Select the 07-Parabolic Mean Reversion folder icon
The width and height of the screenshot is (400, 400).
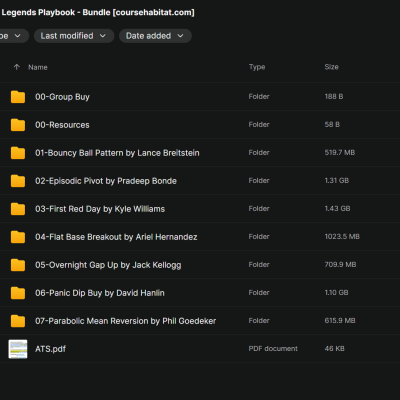(x=18, y=321)
